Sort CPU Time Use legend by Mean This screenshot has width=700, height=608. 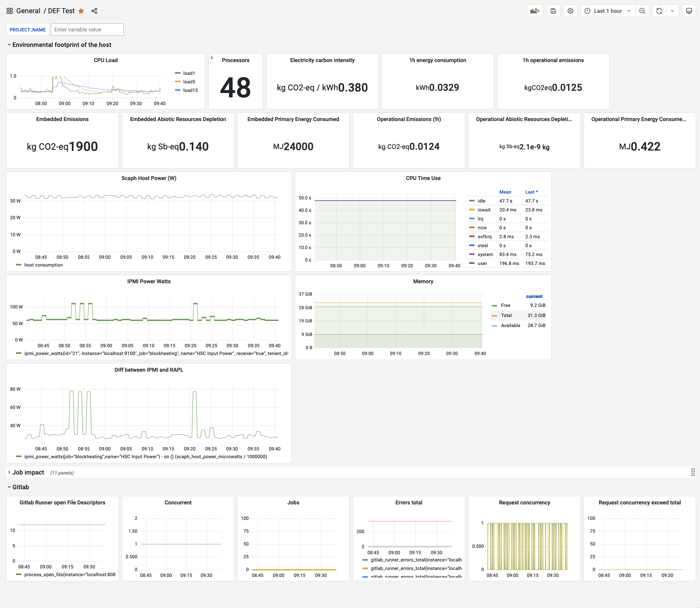[505, 192]
